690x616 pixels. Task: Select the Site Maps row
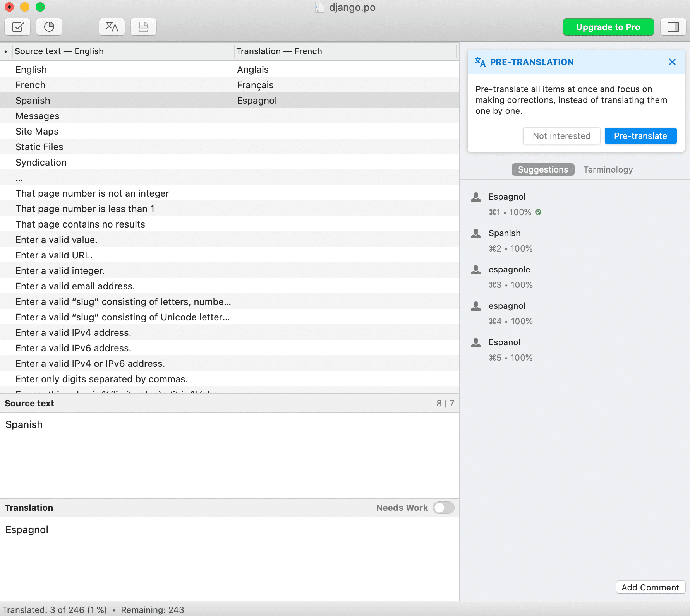click(230, 131)
